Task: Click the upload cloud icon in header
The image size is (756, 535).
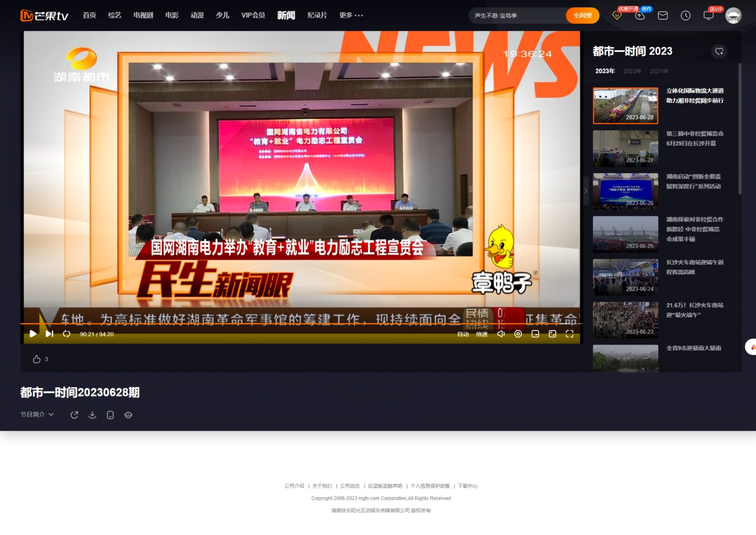Action: pyautogui.click(x=640, y=16)
